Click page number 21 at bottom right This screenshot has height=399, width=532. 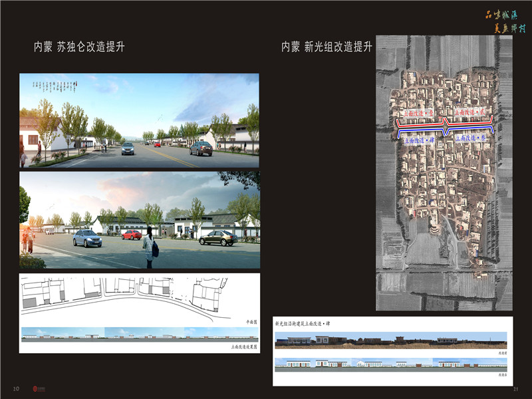[515, 388]
